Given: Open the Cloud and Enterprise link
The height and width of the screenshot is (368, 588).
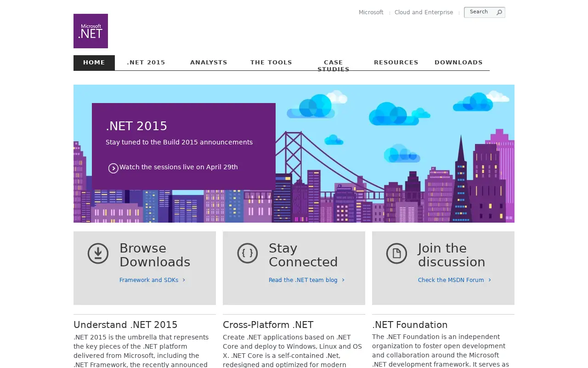Looking at the screenshot, I should coord(424,12).
